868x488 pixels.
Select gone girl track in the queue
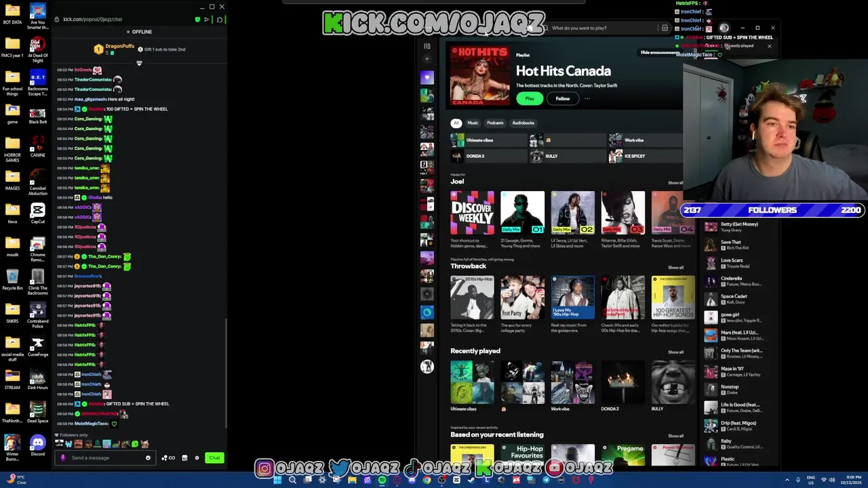tap(739, 317)
